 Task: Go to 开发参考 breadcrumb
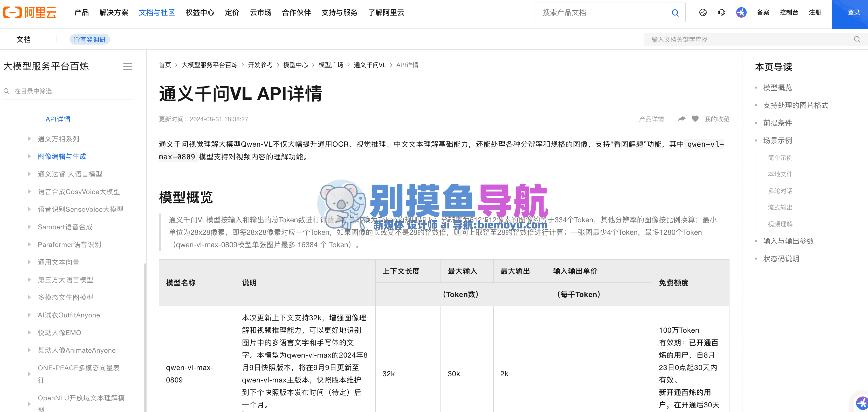pos(260,65)
